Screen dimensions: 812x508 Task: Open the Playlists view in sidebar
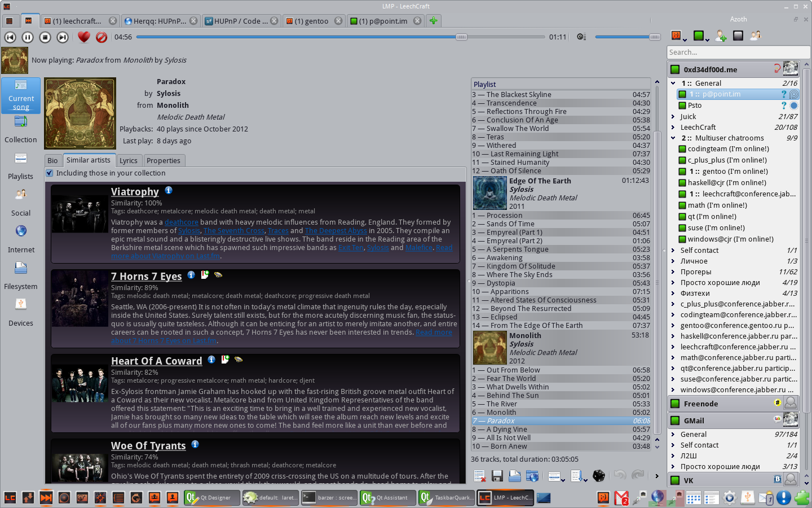coord(21,167)
